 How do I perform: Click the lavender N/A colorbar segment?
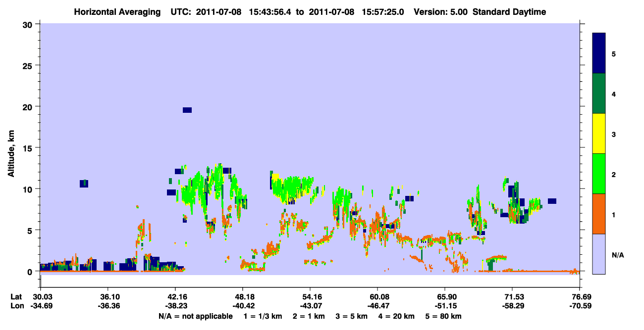599,254
